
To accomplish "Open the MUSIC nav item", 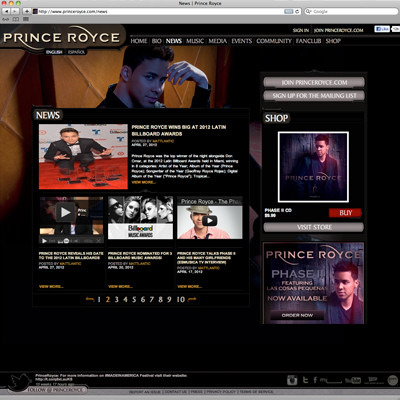I will pos(195,41).
